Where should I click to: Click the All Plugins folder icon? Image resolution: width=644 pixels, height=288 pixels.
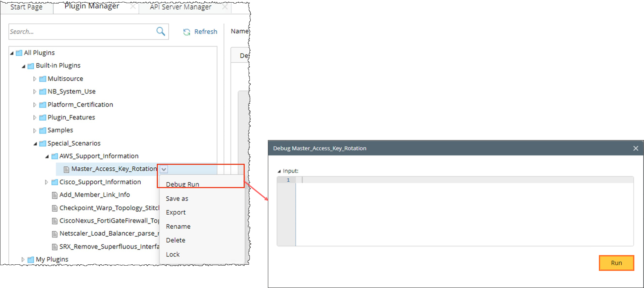19,53
